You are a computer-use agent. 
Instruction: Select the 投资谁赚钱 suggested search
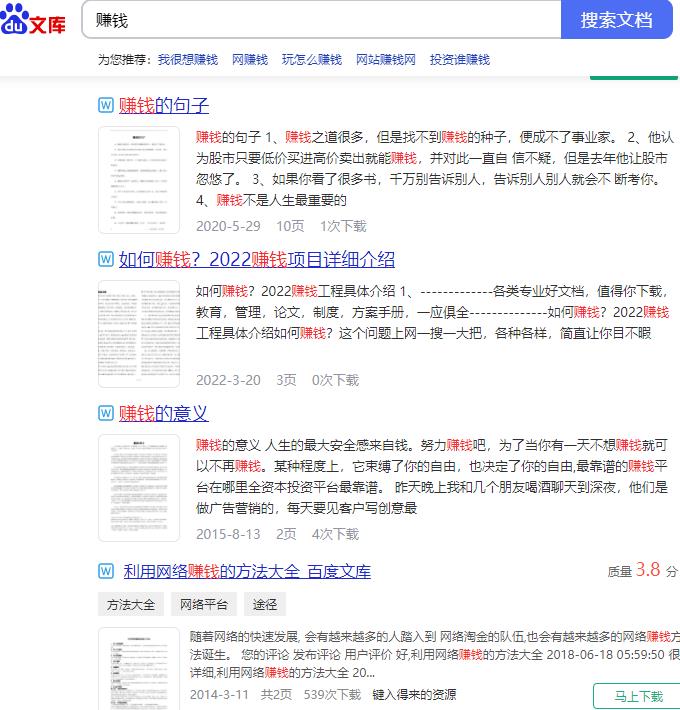(460, 60)
